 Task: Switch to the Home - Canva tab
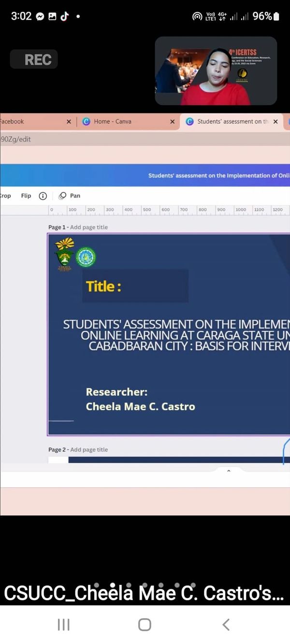112,122
